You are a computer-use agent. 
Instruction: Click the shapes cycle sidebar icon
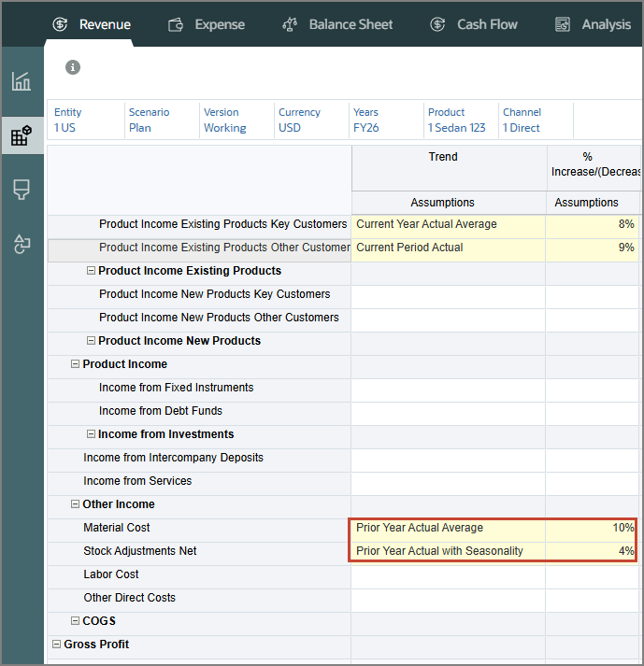coord(21,244)
